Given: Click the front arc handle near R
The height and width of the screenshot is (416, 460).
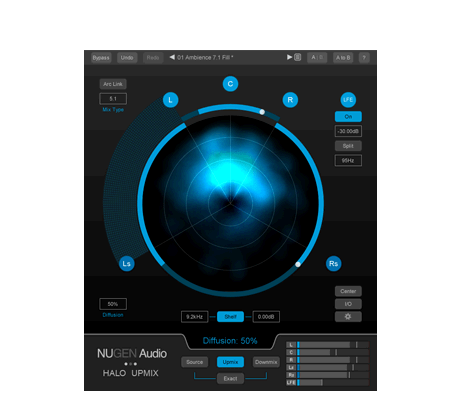Looking at the screenshot, I should [262, 112].
